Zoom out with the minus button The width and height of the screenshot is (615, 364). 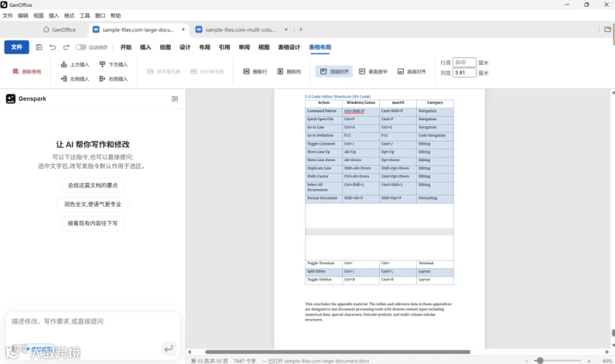click(526, 361)
